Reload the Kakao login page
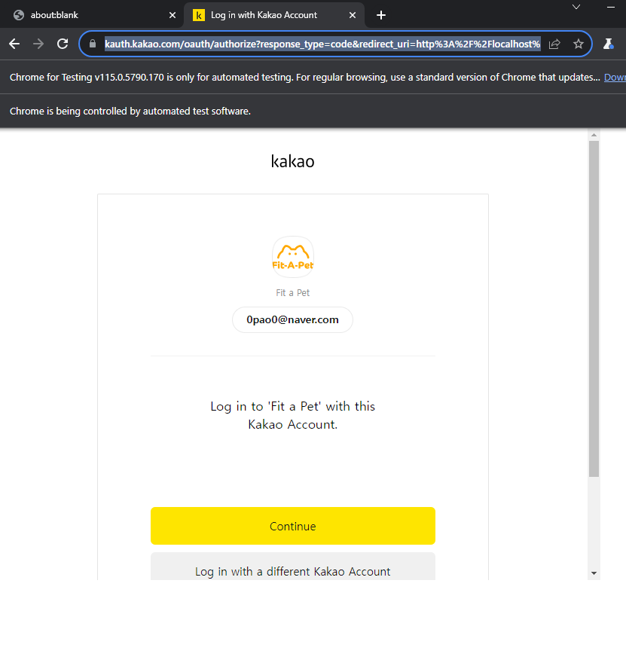The width and height of the screenshot is (626, 672). point(63,44)
